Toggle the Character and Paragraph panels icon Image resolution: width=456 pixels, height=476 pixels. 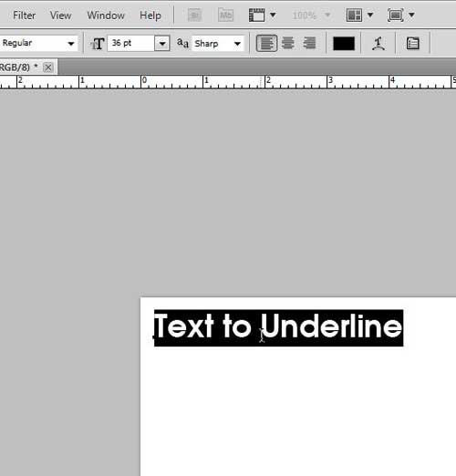[413, 44]
